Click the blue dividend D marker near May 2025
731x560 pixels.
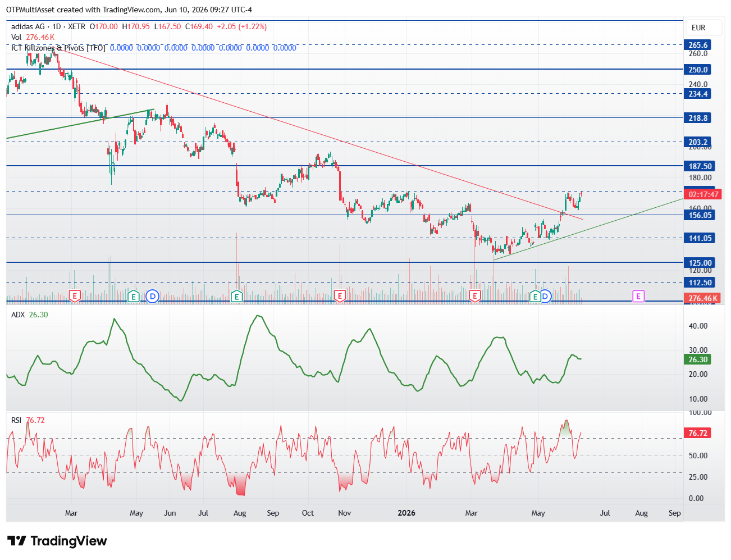[152, 296]
